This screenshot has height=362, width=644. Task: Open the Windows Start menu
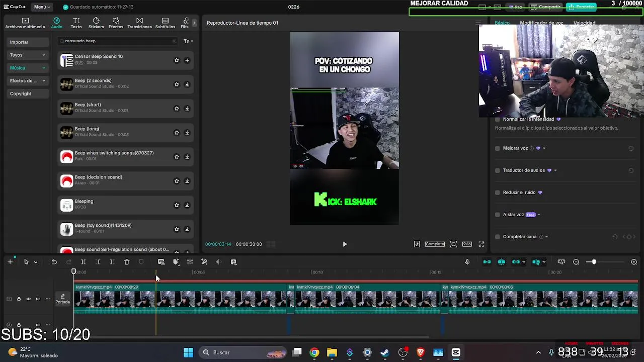coord(188,352)
